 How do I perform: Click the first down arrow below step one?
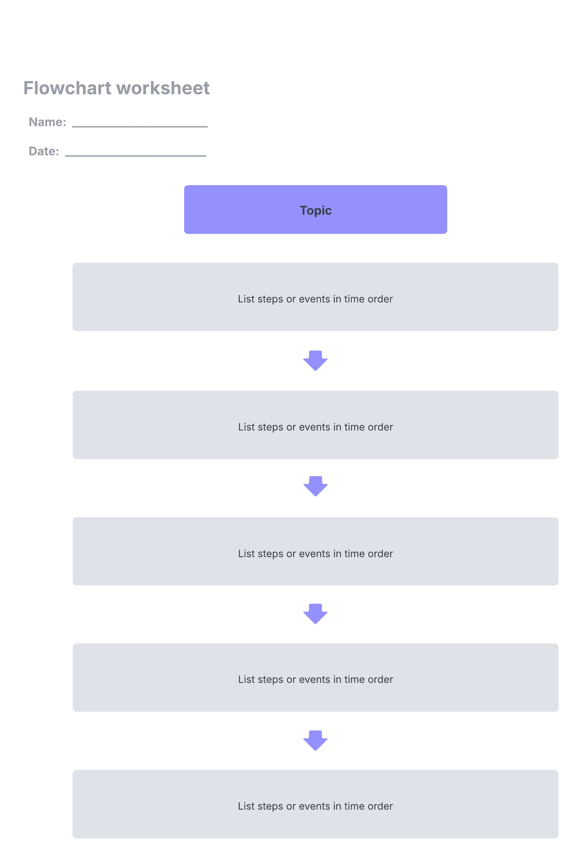pyautogui.click(x=315, y=360)
